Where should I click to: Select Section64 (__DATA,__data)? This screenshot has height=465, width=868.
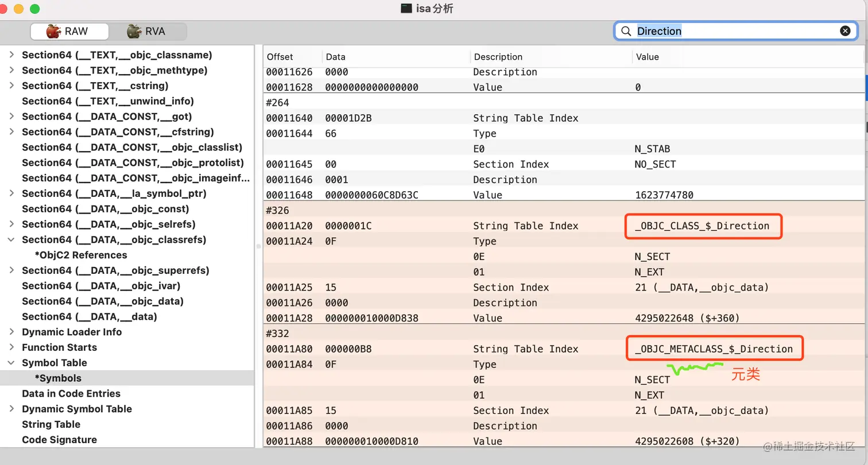pos(90,316)
